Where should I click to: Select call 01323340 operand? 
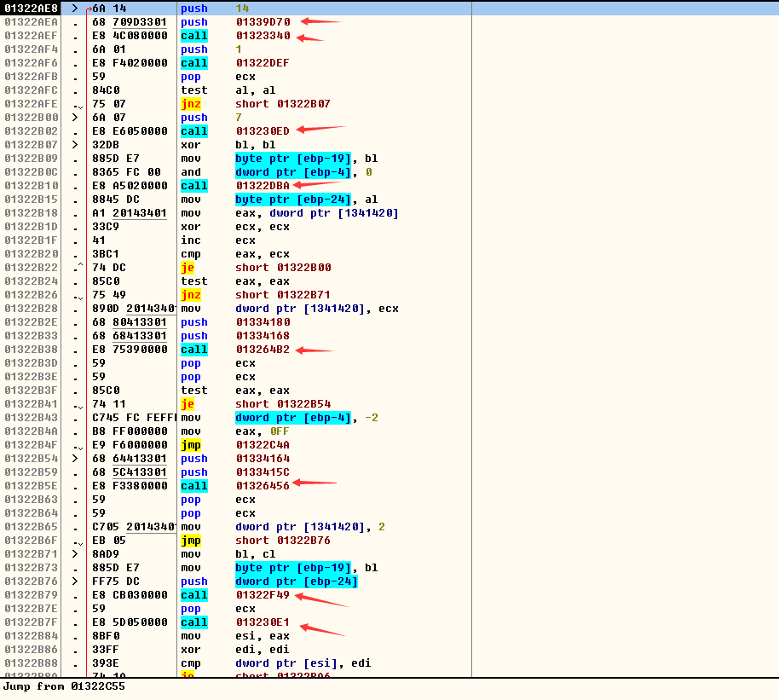[263, 36]
